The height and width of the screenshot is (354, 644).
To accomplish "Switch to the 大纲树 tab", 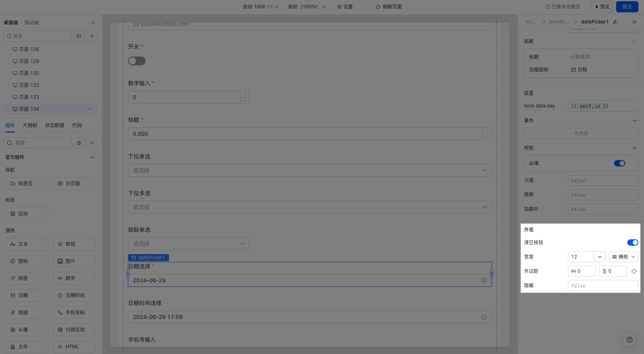I will 30,125.
